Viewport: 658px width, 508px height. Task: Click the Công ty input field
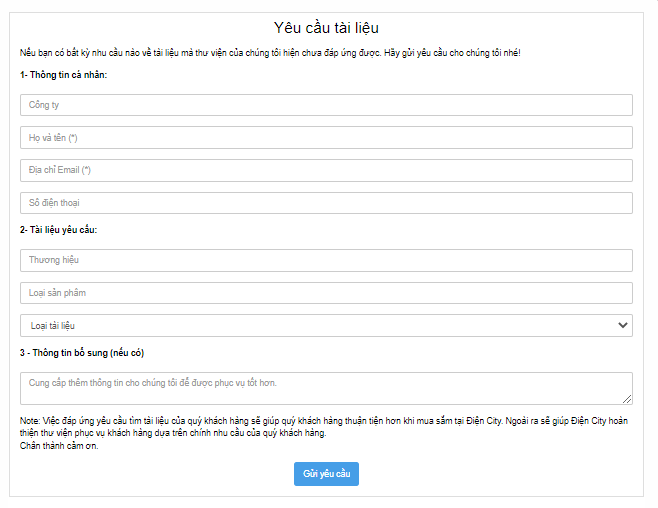tap(326, 105)
